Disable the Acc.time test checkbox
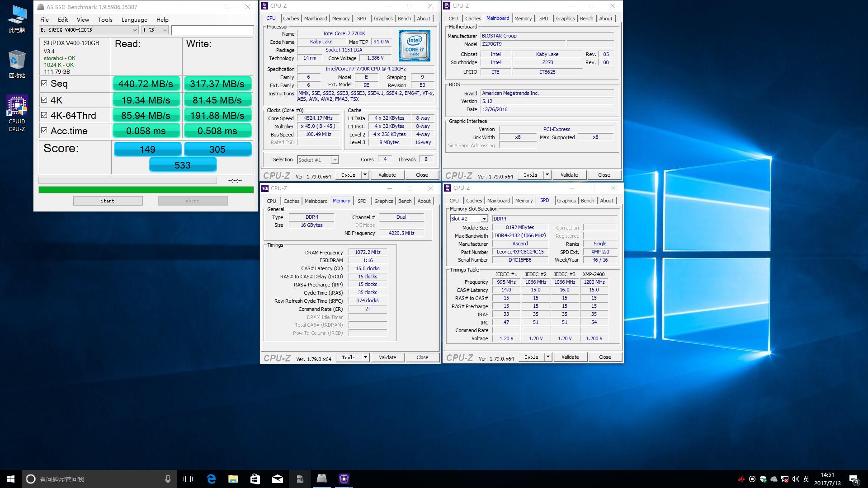Image resolution: width=868 pixels, height=488 pixels. click(44, 131)
